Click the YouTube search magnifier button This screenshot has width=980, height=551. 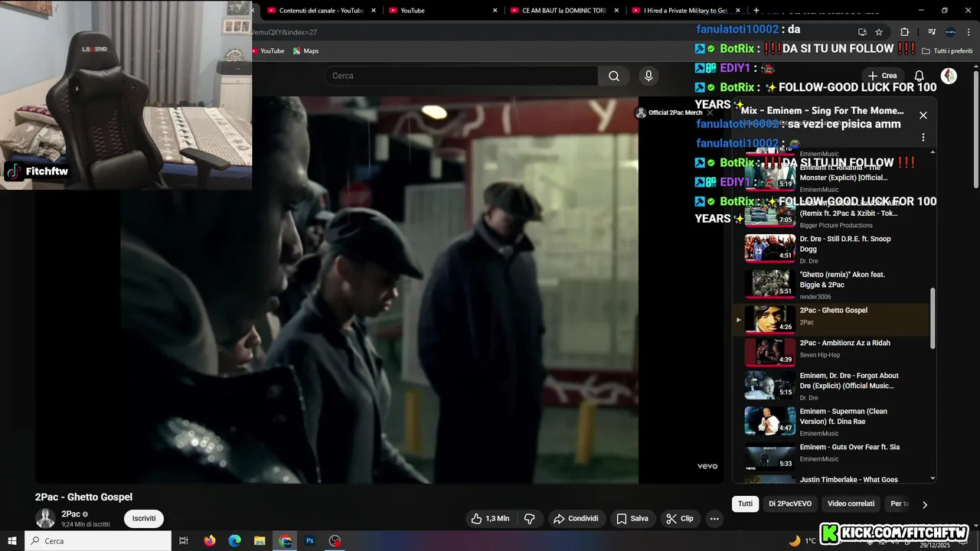614,76
